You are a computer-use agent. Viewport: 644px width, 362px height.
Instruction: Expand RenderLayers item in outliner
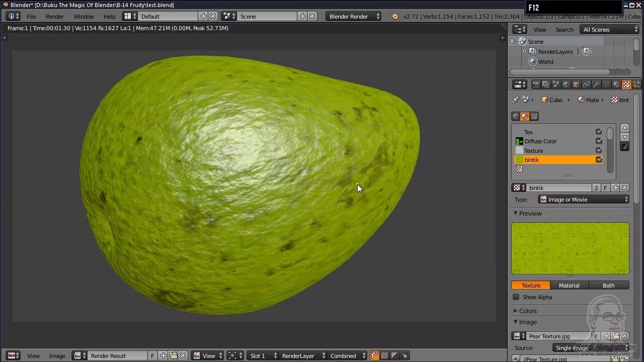tap(524, 51)
